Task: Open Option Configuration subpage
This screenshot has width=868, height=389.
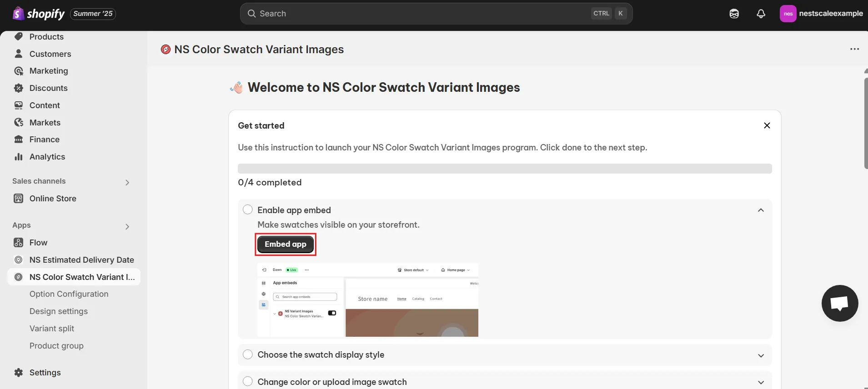Action: click(x=69, y=294)
